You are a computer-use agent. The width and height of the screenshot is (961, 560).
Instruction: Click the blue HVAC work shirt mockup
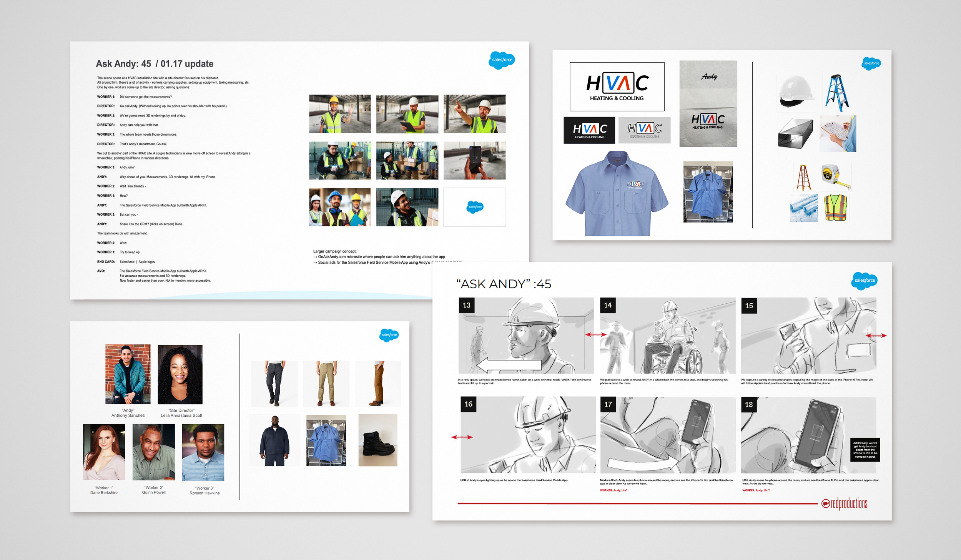click(x=617, y=194)
